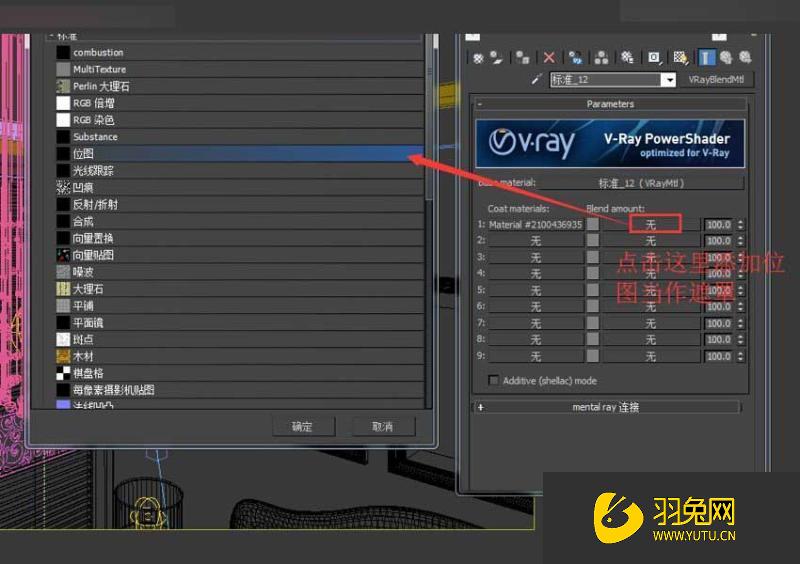The width and height of the screenshot is (800, 564).
Task: Toggle the Show End Result icon
Action: [707, 58]
